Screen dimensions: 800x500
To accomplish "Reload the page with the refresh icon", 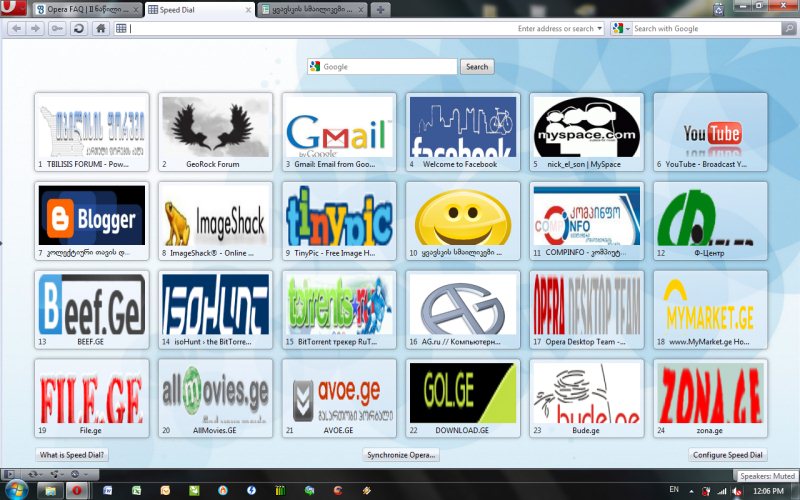I will (x=79, y=29).
